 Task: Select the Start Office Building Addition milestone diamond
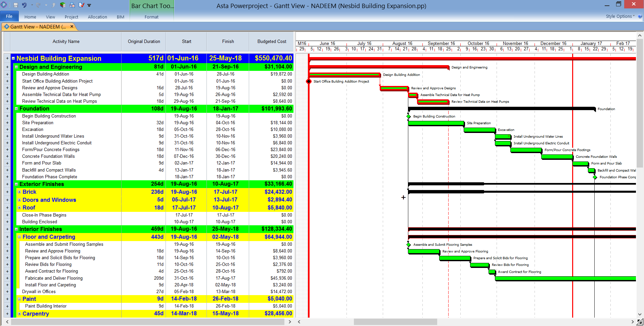coord(309,81)
